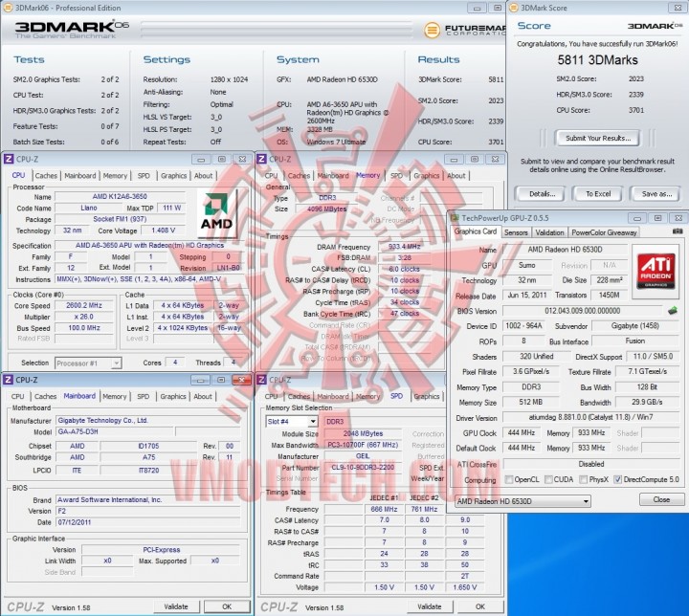Click Submit Your Results button
This screenshot has height=616, width=689.
(597, 138)
